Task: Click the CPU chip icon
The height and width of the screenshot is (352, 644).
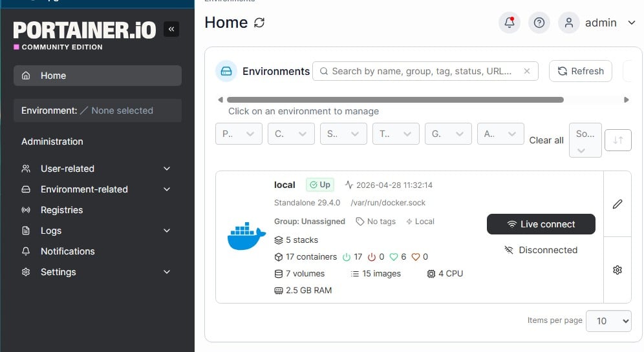Action: pos(431,274)
